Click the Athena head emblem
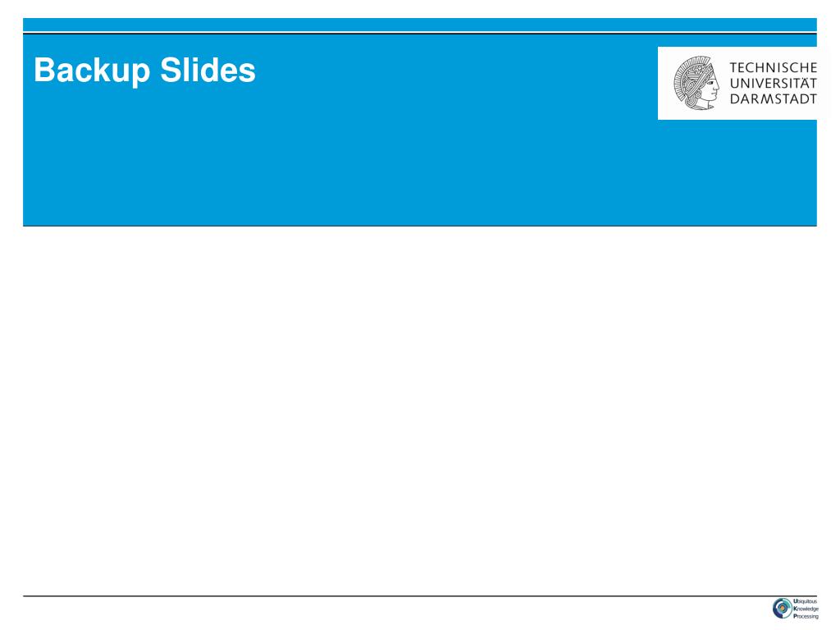The image size is (840, 630). pyautogui.click(x=696, y=83)
